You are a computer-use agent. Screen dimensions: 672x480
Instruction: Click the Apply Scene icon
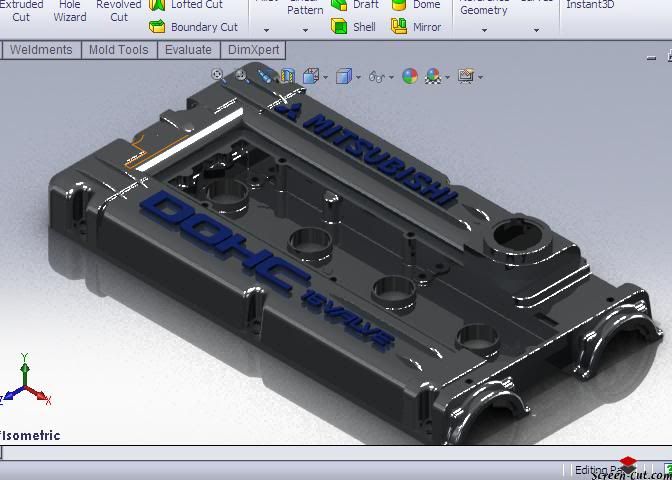[433, 76]
